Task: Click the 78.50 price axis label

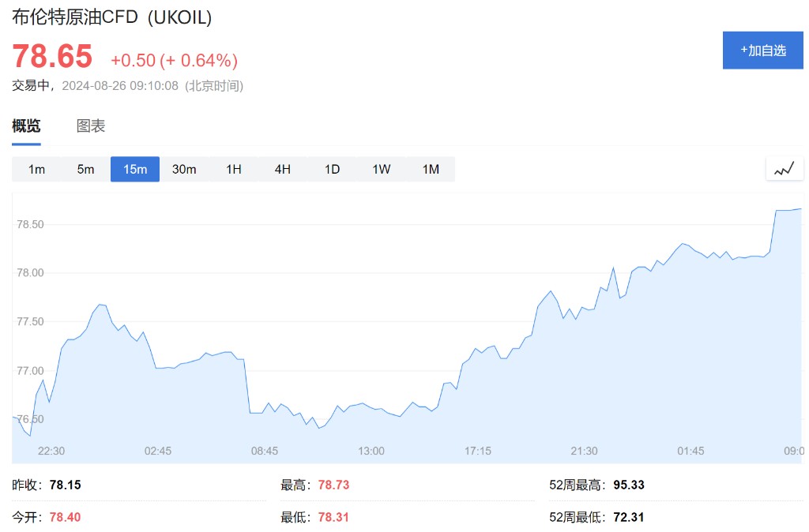Action: [30, 225]
